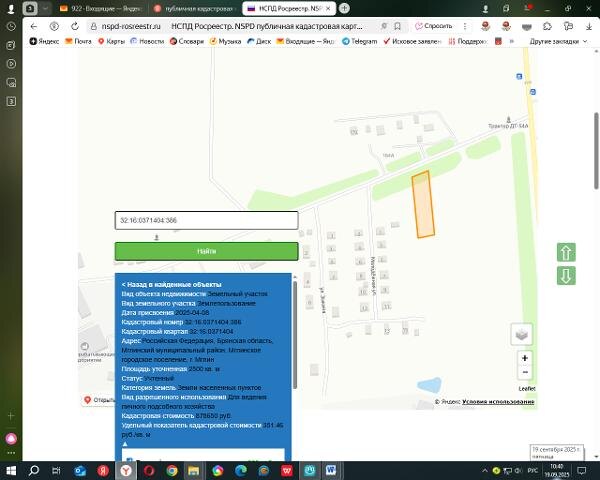Click the bookmark flag icon in address bar
This screenshot has height=480, width=600.
pyautogui.click(x=398, y=26)
